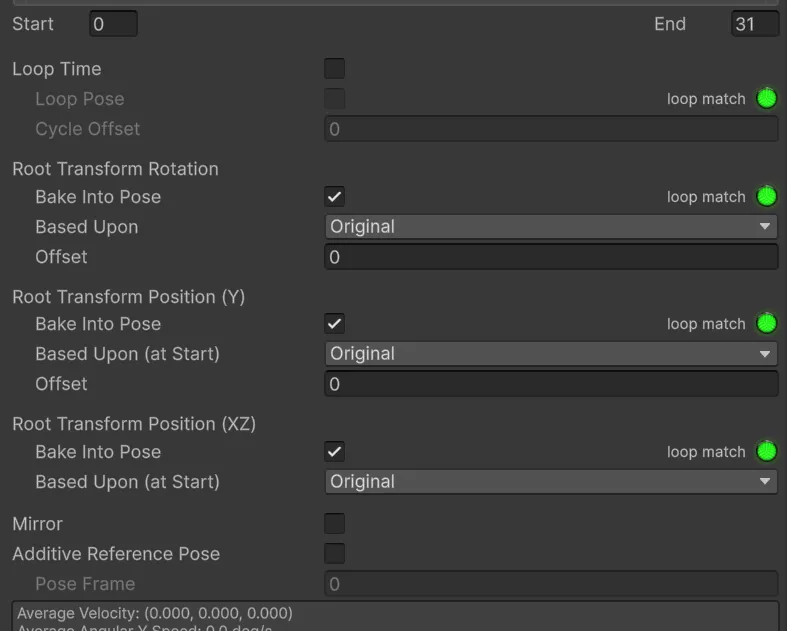Click the Position (Y) loop match green light
Screen dimensions: 787x631
pyautogui.click(x=766, y=323)
